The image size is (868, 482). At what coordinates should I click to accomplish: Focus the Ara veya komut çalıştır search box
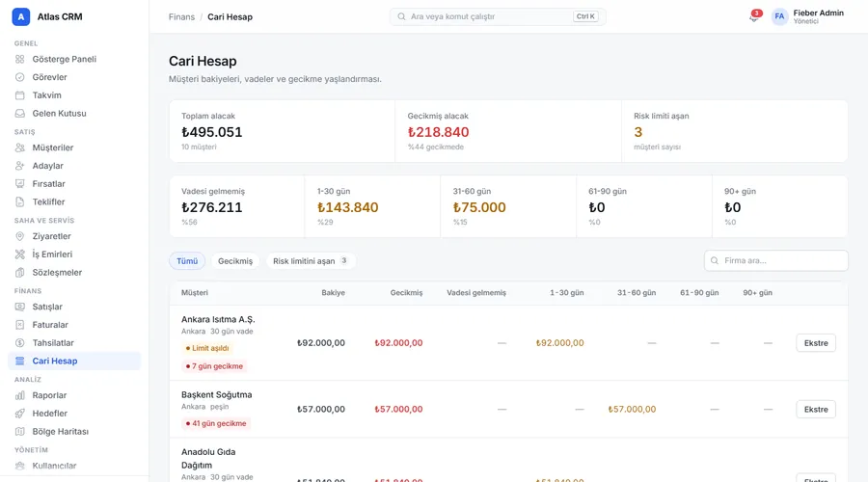(x=498, y=16)
